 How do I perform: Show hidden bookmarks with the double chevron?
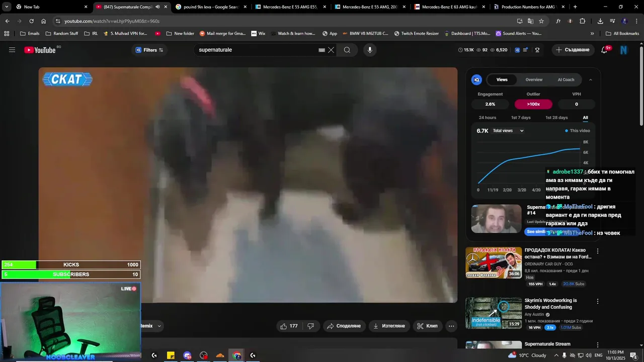pos(592,34)
